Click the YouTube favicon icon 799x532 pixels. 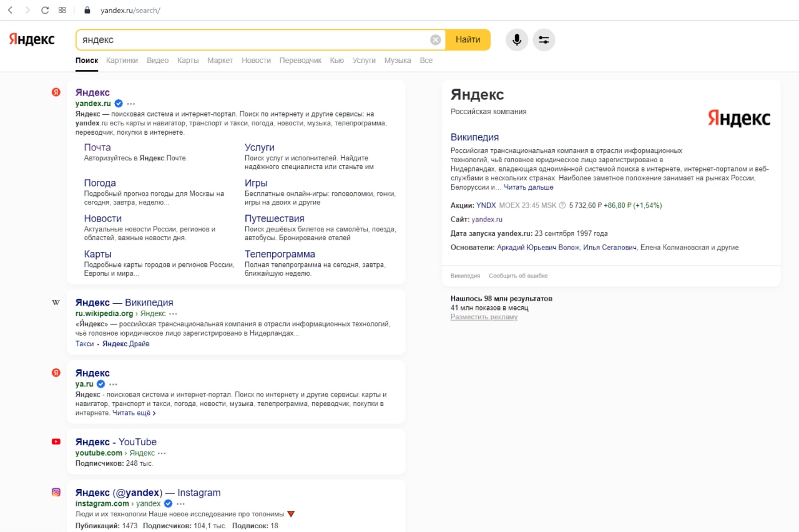[56, 442]
